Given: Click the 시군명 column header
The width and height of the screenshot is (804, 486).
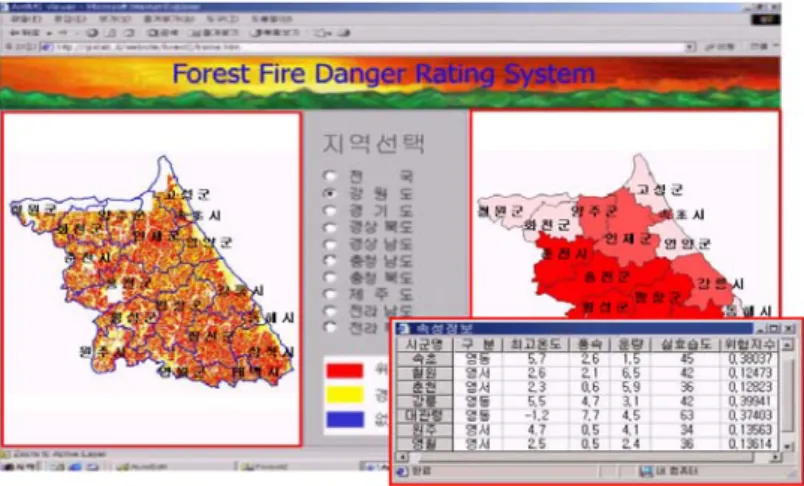Looking at the screenshot, I should click(425, 344).
